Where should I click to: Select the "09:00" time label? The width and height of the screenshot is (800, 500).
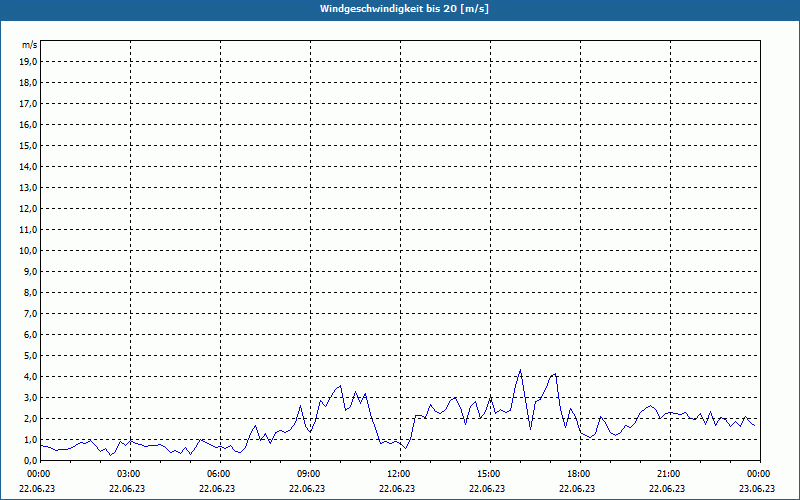(310, 474)
